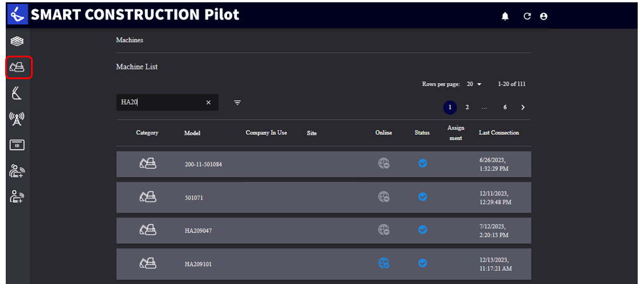The width and height of the screenshot is (644, 284).
Task: Click the Machine List heading
Action: (x=136, y=67)
